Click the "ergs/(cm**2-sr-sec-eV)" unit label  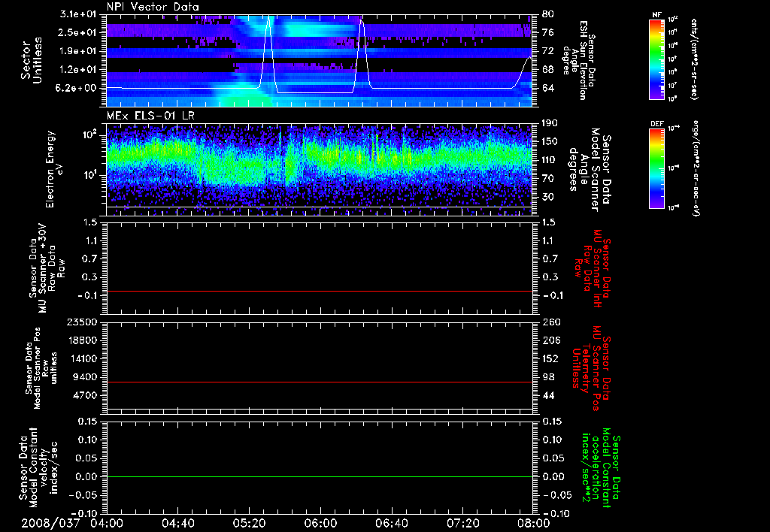click(696, 168)
